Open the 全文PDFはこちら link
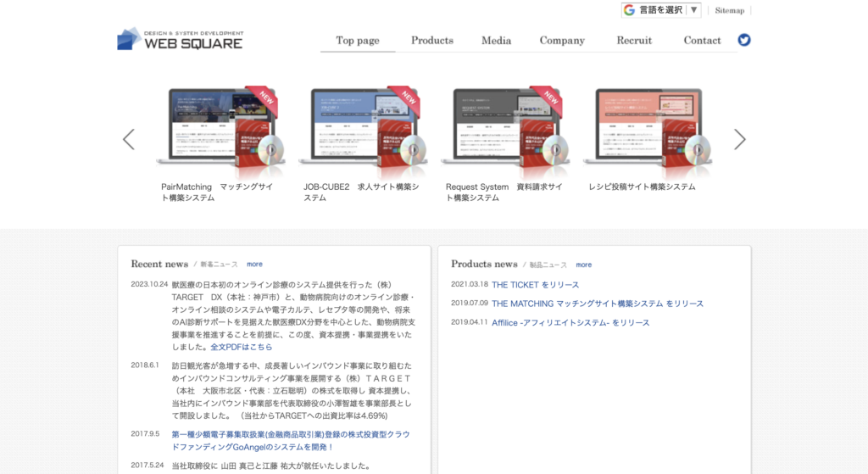The width and height of the screenshot is (868, 474). point(242,347)
